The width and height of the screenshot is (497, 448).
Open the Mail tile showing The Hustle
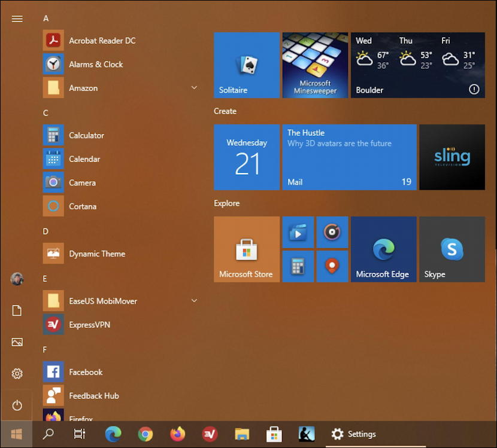click(x=349, y=157)
